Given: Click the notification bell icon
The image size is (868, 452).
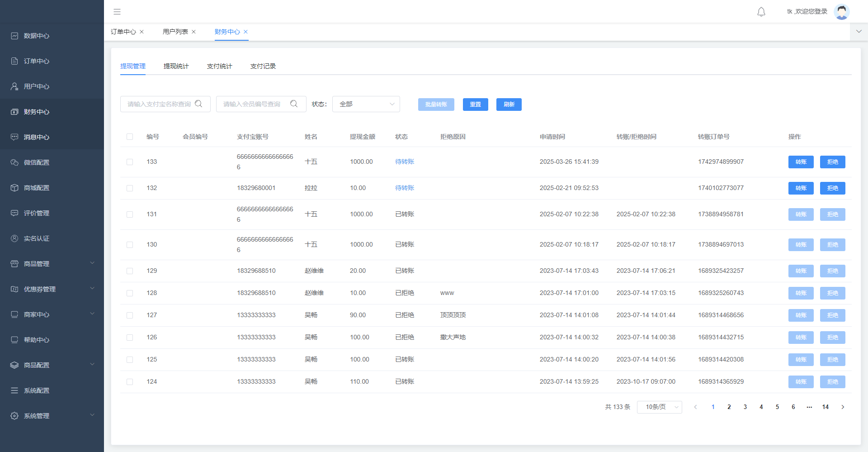Looking at the screenshot, I should coord(761,12).
